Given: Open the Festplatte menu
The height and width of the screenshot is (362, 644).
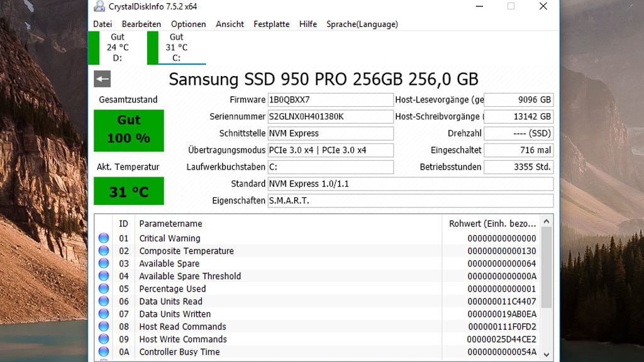Looking at the screenshot, I should pyautogui.click(x=272, y=25).
